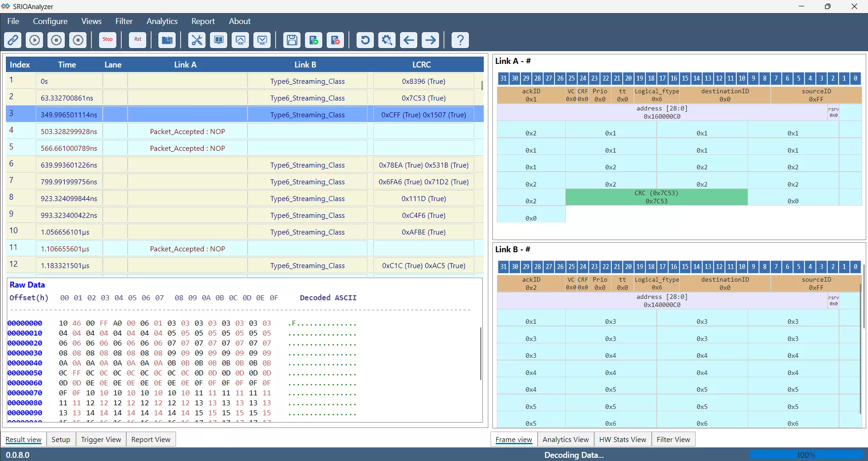Click the Rst reset button

click(138, 40)
